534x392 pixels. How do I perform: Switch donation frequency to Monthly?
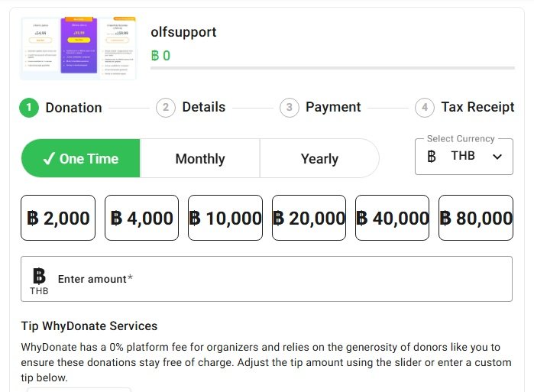pyautogui.click(x=200, y=159)
